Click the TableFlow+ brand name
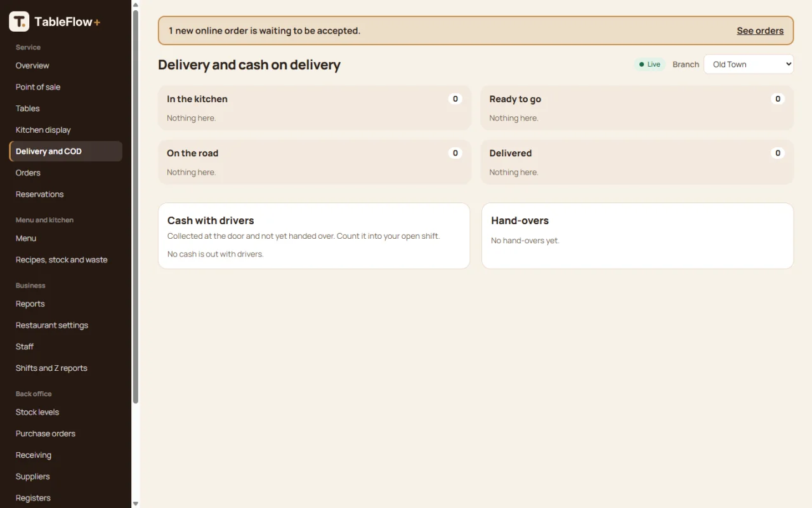 (67, 22)
